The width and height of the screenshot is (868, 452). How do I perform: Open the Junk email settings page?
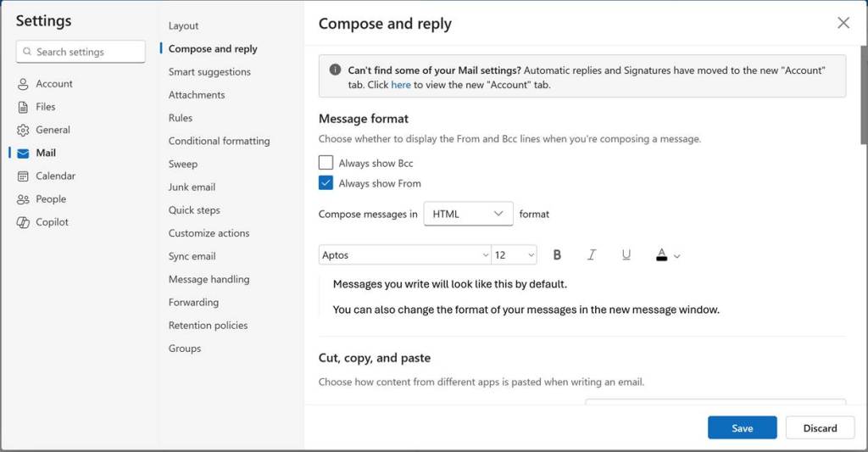pyautogui.click(x=192, y=187)
